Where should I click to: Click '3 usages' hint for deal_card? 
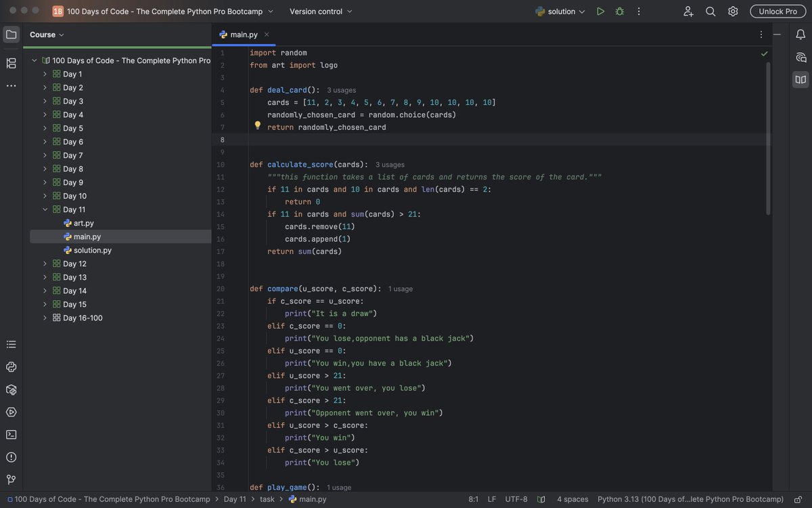click(341, 90)
